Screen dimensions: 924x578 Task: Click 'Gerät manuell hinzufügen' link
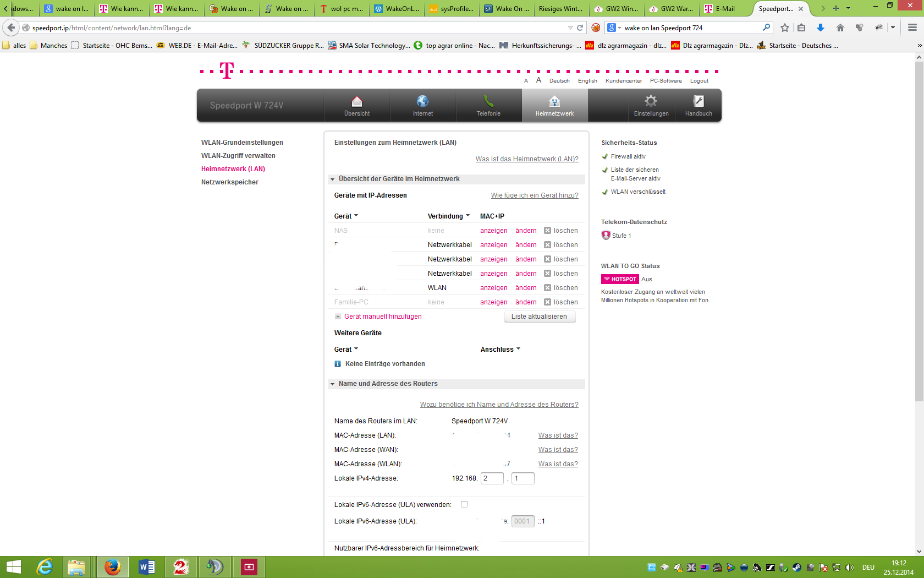pos(383,317)
